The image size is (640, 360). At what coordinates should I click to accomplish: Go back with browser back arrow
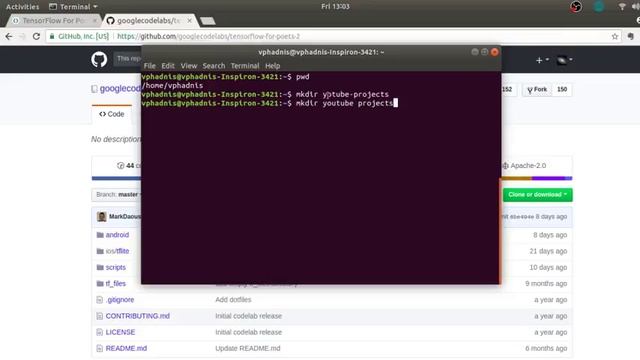(x=9, y=36)
